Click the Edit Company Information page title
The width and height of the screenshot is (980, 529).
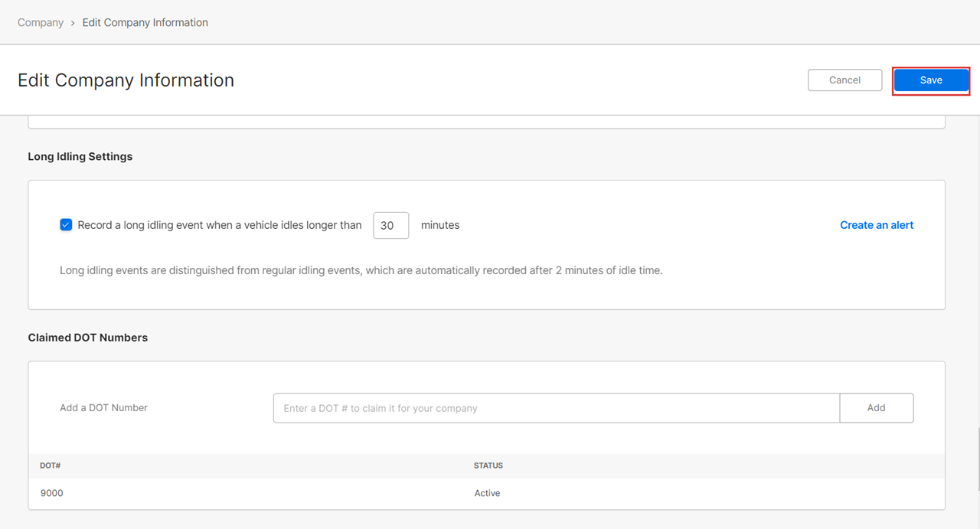point(126,80)
